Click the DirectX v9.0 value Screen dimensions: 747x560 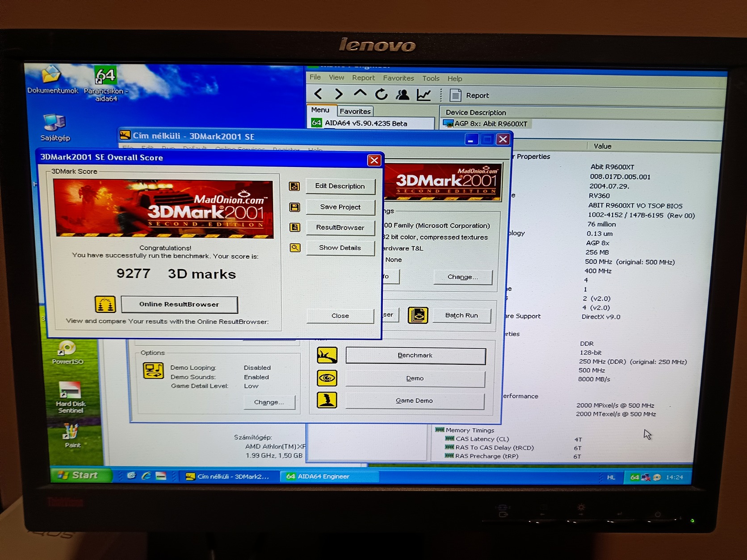(x=601, y=317)
